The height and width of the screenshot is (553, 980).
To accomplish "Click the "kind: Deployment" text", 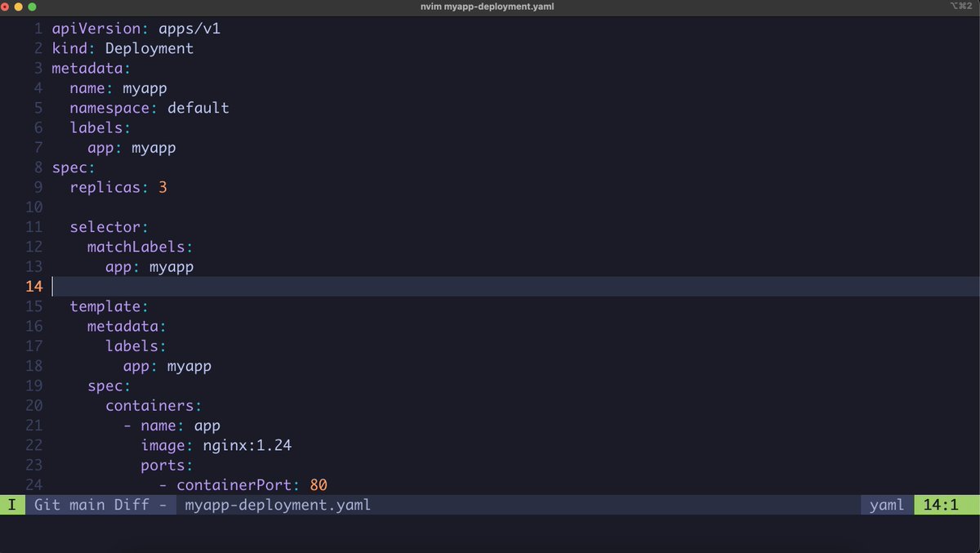I will click(122, 48).
